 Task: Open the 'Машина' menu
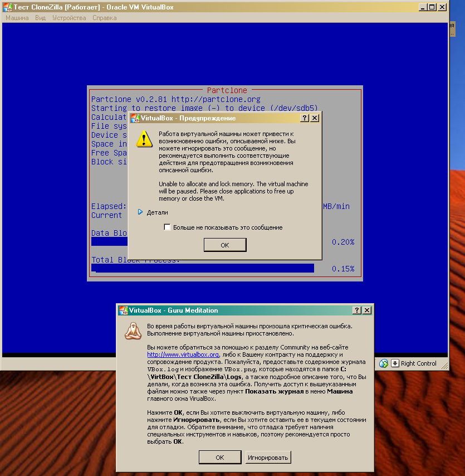(x=17, y=18)
